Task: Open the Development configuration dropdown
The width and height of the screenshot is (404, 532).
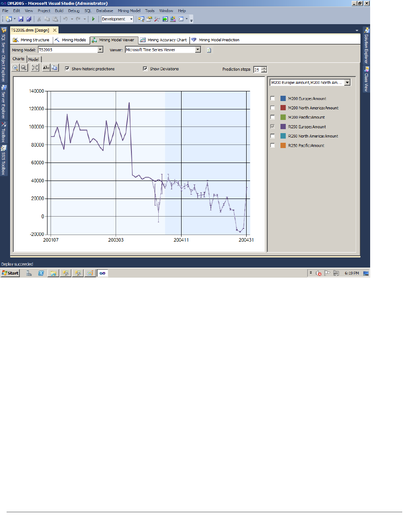Action: 131,19
